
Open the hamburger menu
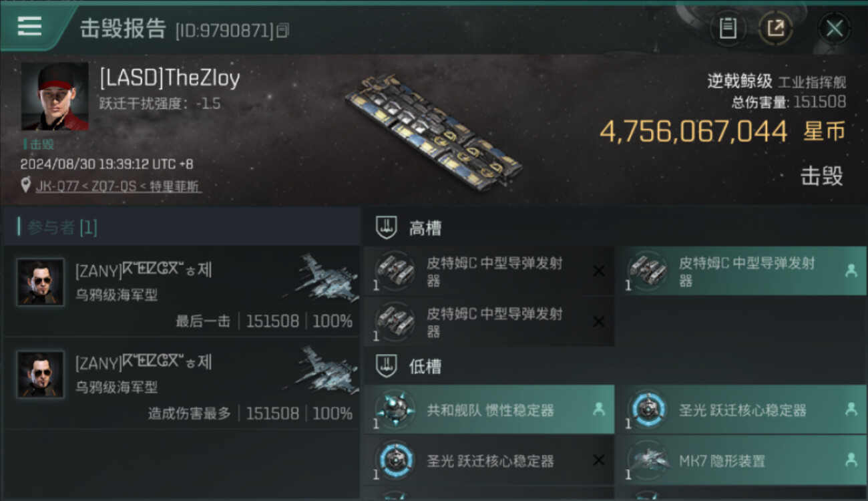[29, 25]
